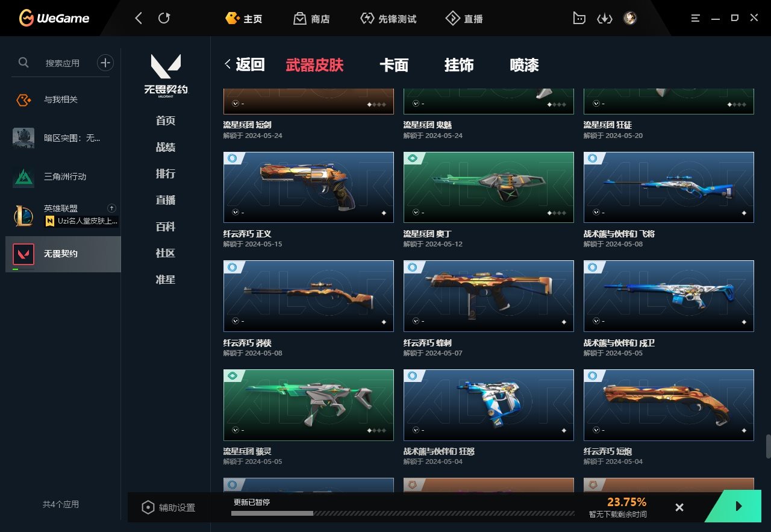Resume update with the green play button
Screen dimensions: 771x532
click(739, 506)
